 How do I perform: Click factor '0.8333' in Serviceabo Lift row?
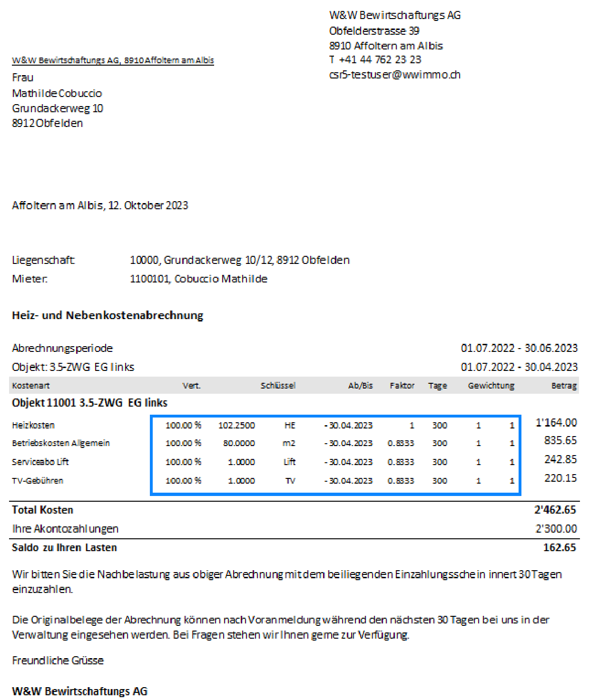(401, 462)
